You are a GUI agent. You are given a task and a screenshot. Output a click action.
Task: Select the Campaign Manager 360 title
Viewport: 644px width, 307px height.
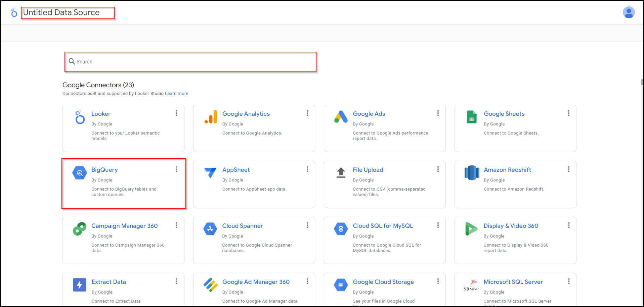(124, 226)
